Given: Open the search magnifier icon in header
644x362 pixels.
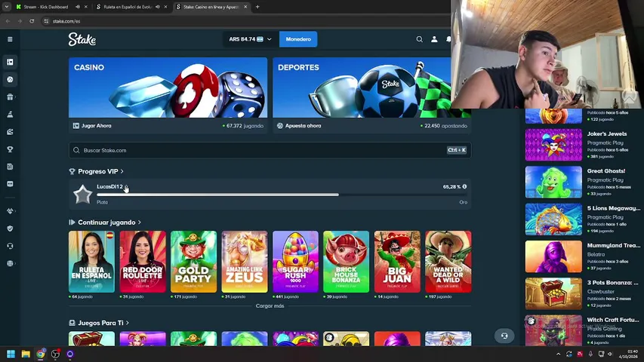Looking at the screenshot, I should (x=419, y=39).
